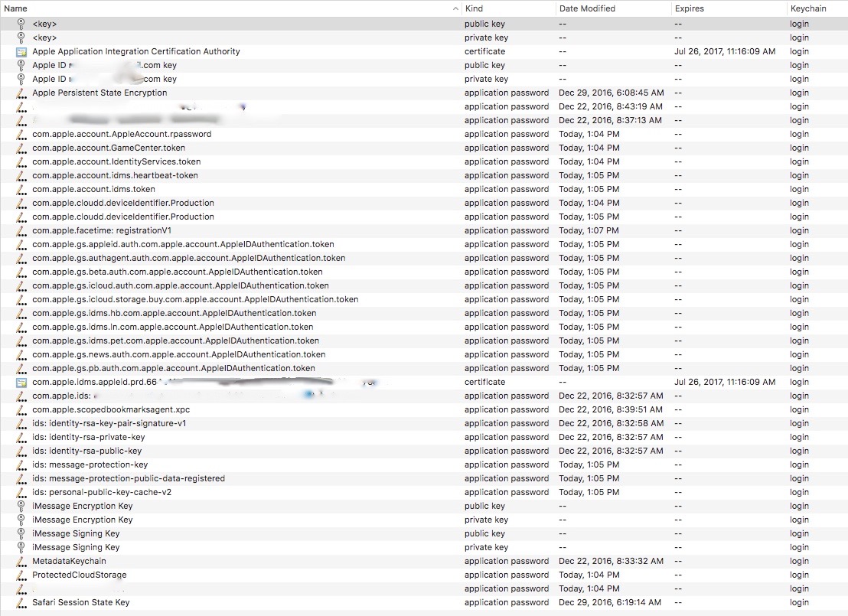Select the com.apple.gs.pb.auth token entry
The width and height of the screenshot is (848, 616).
[x=424, y=369]
